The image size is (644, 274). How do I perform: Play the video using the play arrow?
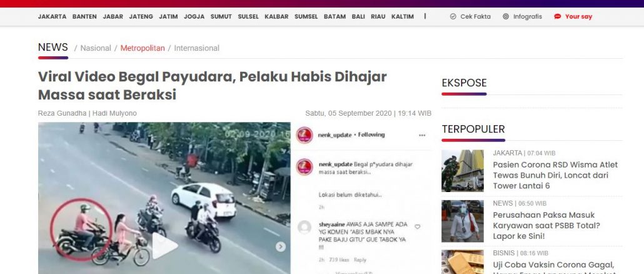(165, 246)
